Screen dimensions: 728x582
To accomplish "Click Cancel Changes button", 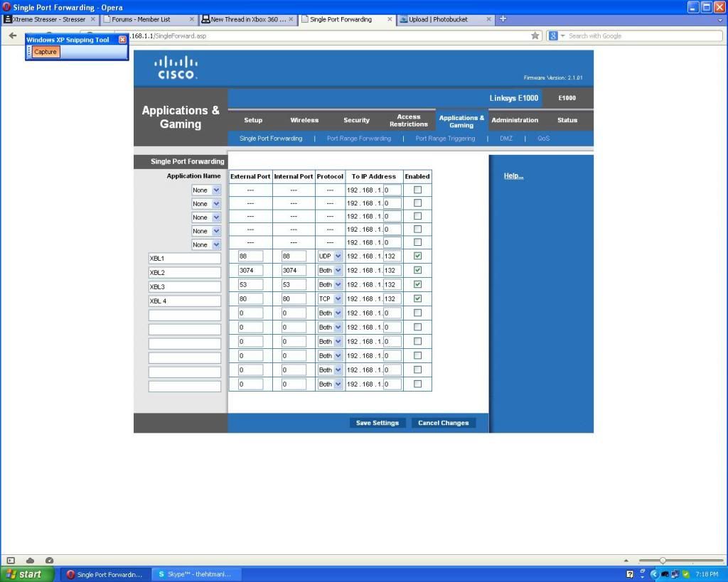I will pyautogui.click(x=444, y=423).
